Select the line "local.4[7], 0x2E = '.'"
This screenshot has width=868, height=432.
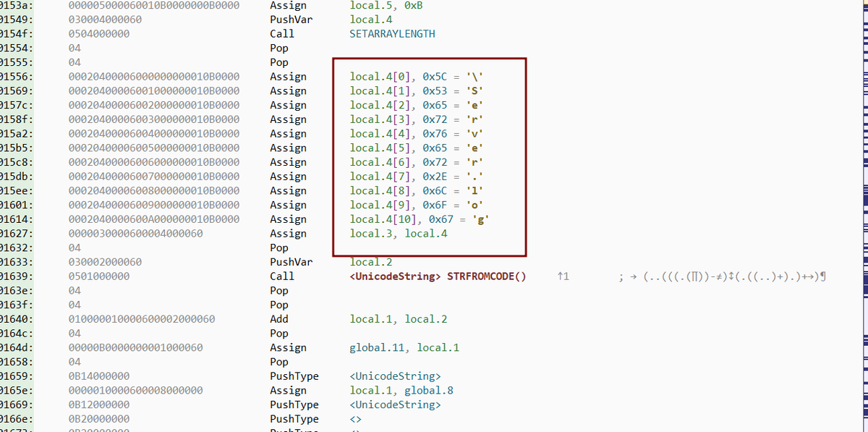tap(417, 177)
